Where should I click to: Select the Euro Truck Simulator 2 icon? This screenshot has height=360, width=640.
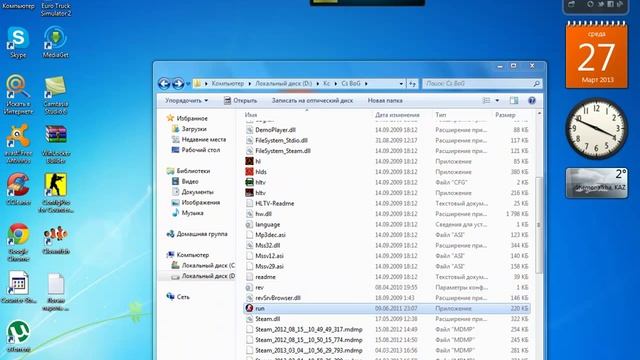[x=56, y=9]
